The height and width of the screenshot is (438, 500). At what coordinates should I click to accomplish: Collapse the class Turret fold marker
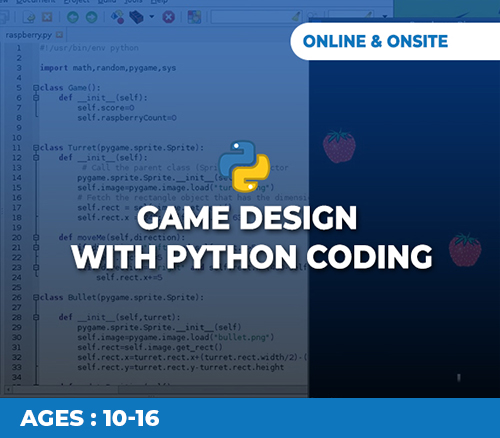pyautogui.click(x=36, y=148)
